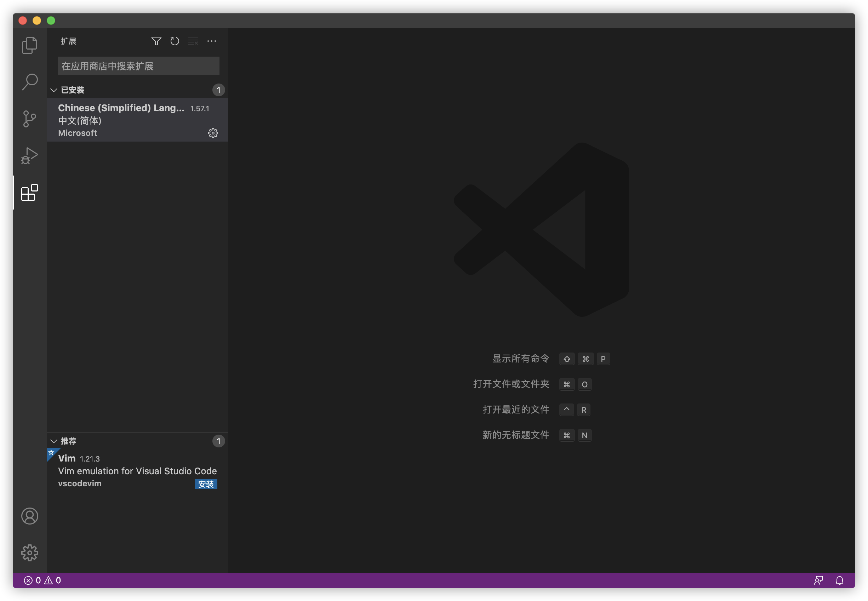
Task: Refresh the extensions list
Action: click(175, 41)
